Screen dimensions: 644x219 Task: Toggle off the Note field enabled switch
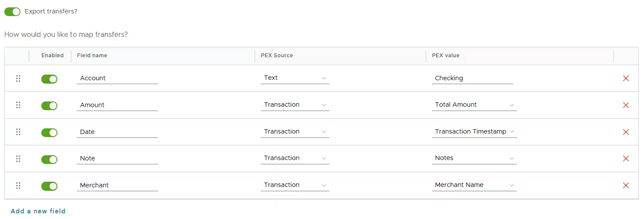49,160
